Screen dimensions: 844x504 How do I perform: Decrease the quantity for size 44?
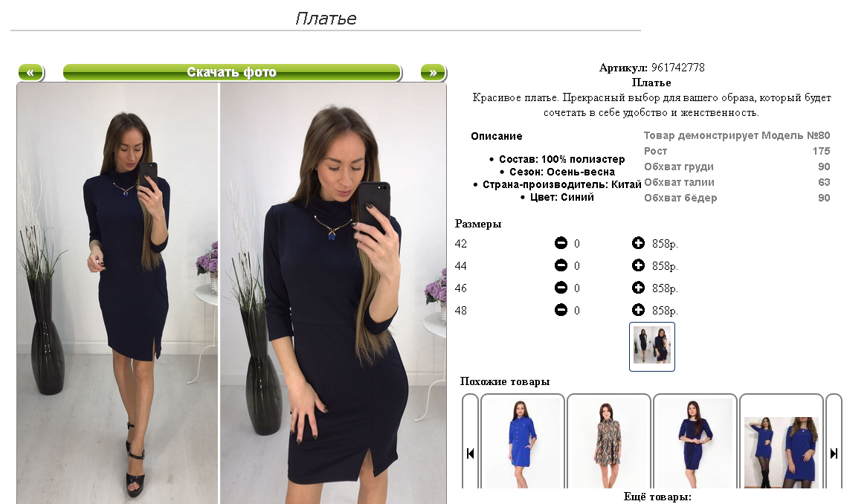pos(561,265)
